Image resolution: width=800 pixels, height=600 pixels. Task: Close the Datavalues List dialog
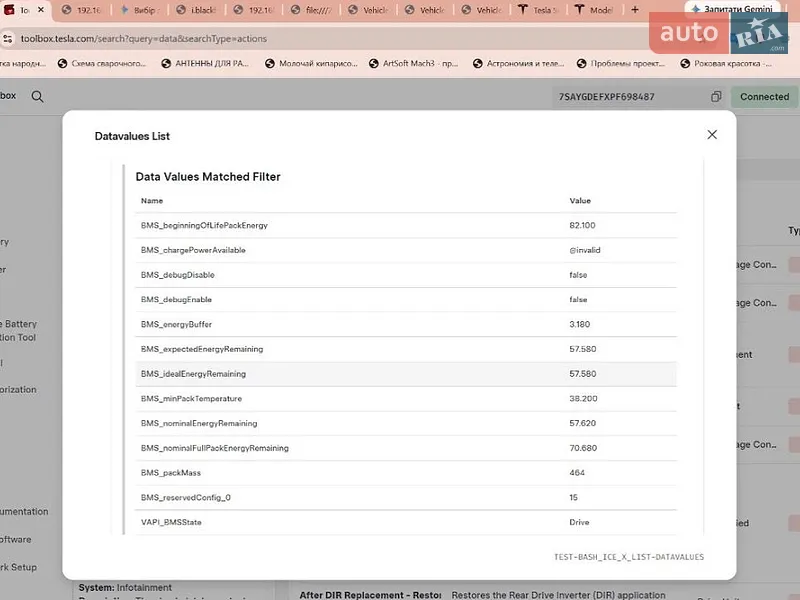click(712, 135)
